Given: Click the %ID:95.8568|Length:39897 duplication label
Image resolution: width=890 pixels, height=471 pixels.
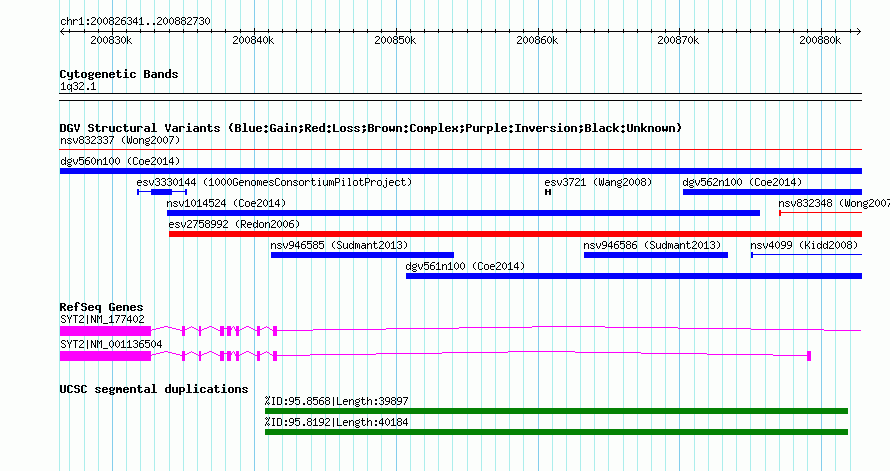Looking at the screenshot, I should click(x=336, y=401).
